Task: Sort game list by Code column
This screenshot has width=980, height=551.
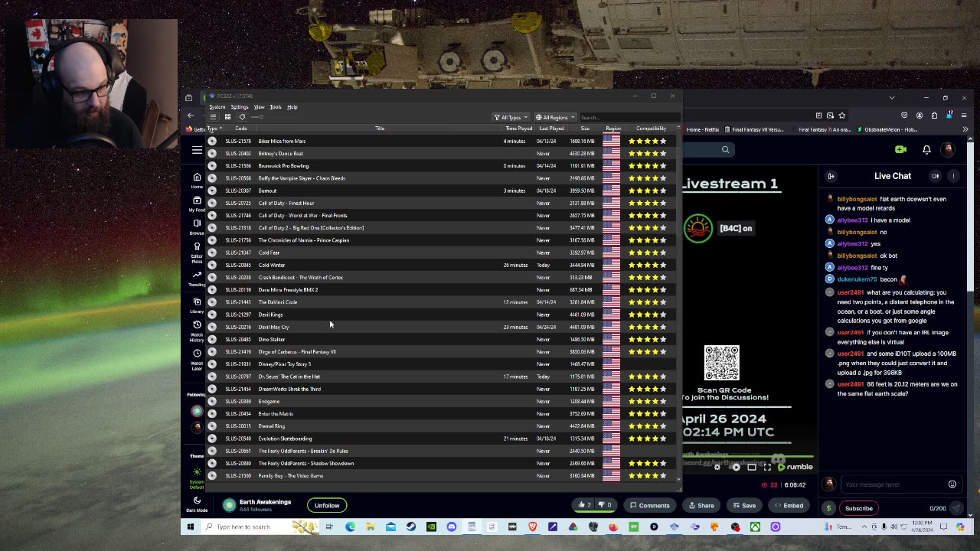Action: coord(240,129)
